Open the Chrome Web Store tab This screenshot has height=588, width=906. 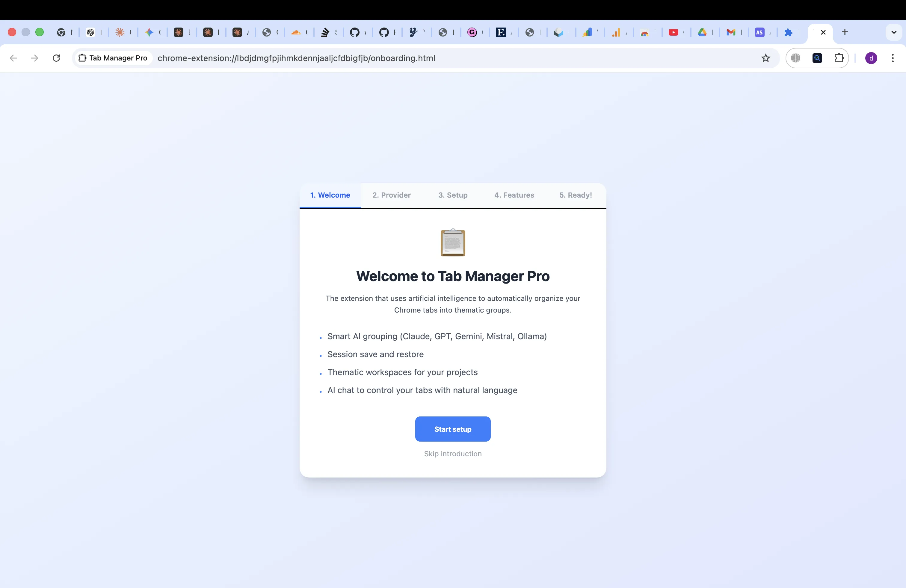click(644, 32)
